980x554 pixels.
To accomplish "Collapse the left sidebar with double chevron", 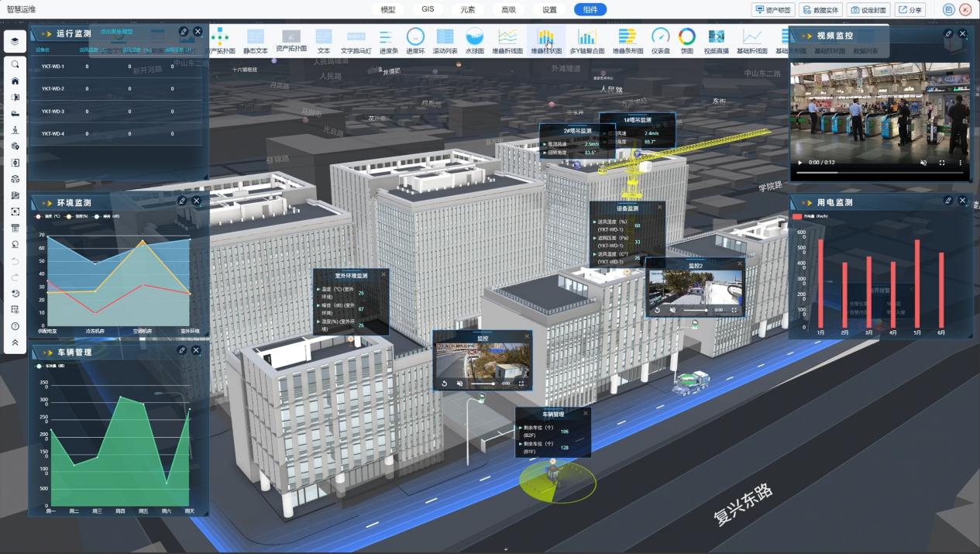I will point(15,342).
